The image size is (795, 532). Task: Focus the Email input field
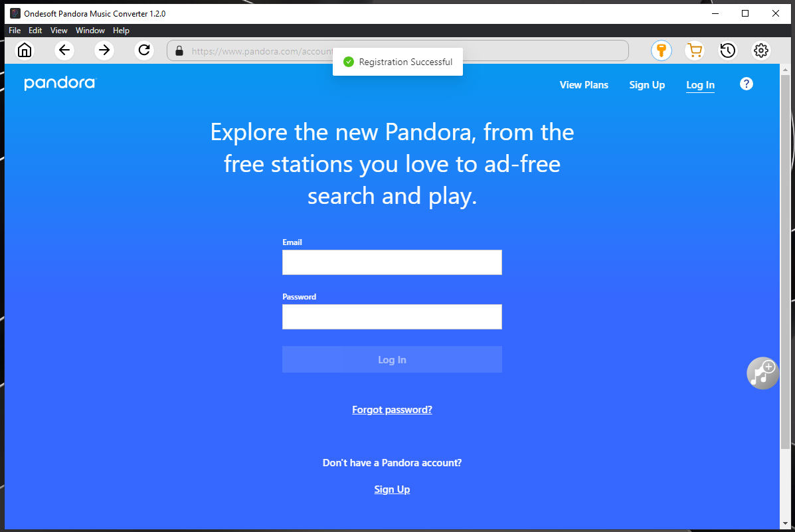point(392,262)
